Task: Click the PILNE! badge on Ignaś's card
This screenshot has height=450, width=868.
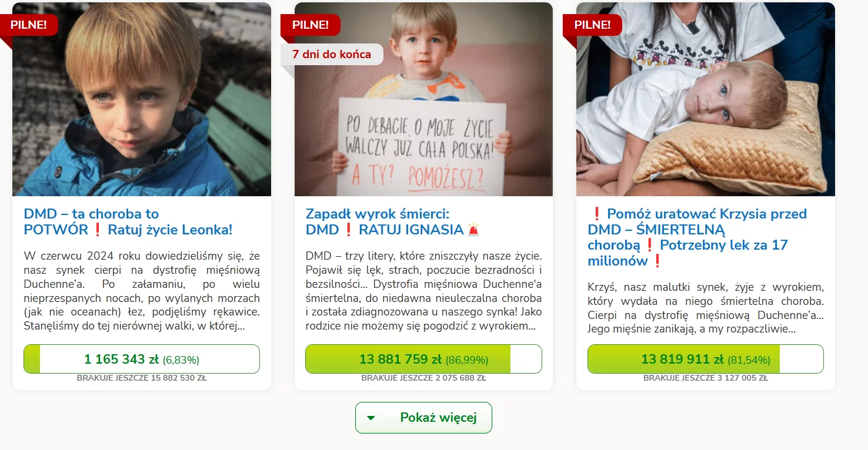Action: [x=310, y=25]
